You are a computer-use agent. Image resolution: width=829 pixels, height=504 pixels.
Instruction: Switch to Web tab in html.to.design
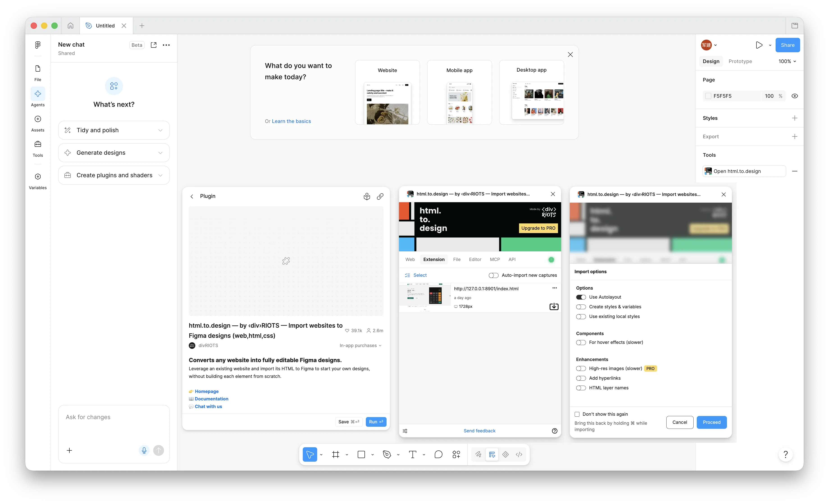(x=410, y=259)
